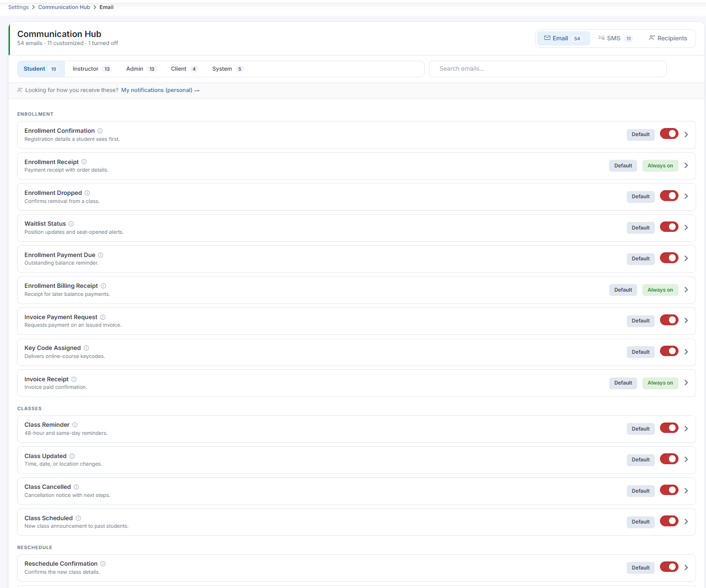Click Default badge on Enrollment Billing Receipt
This screenshot has width=706, height=588.
623,290
